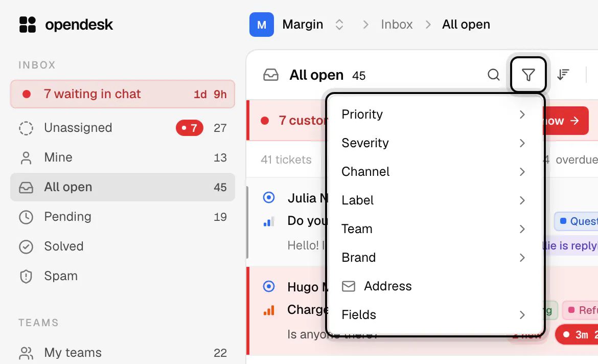
Task: Go to Spam inbox view
Action: (123, 276)
